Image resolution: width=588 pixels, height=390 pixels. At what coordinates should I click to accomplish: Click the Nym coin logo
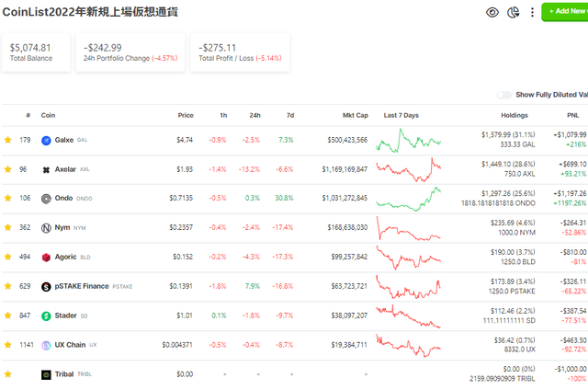46,228
